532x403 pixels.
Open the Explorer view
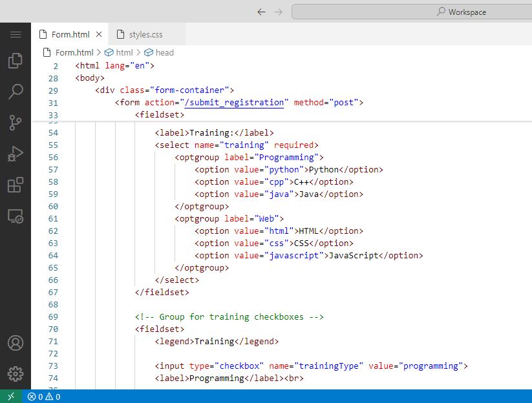coord(16,61)
